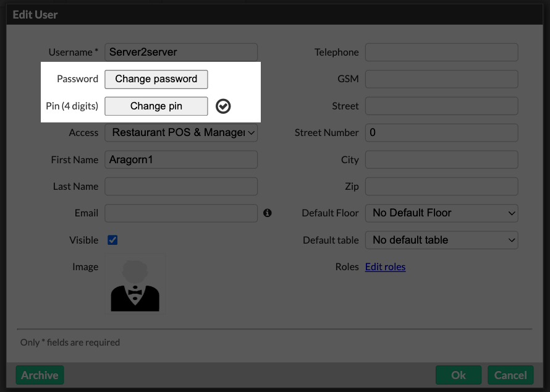The width and height of the screenshot is (550, 392).
Task: Open the Default table dropdown
Action: (441, 240)
